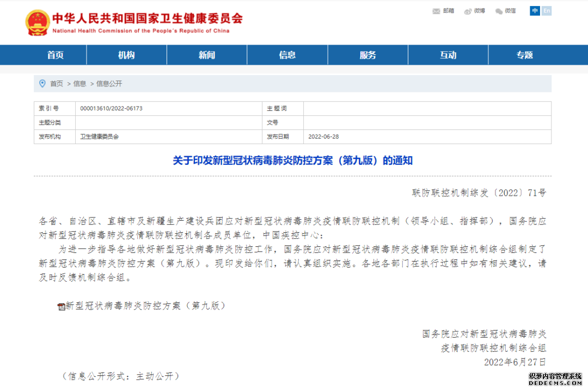Open the 微信 WeChat icon

(x=499, y=11)
